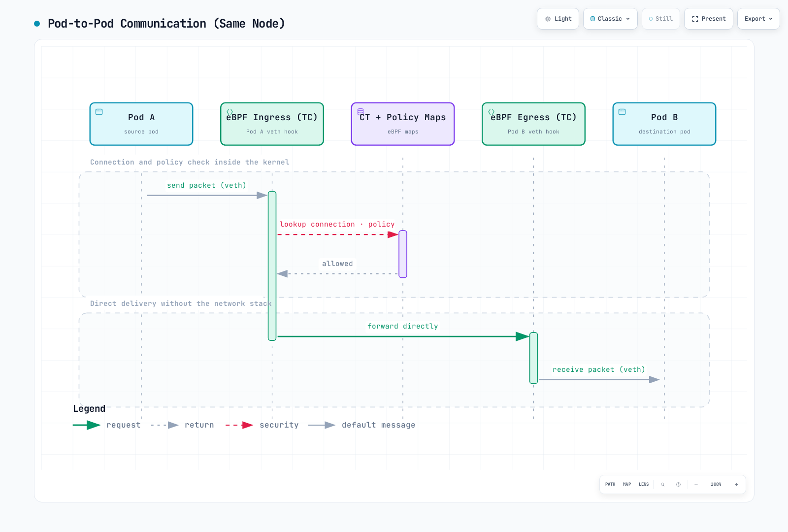Image resolution: width=788 pixels, height=532 pixels.
Task: Click the "Direct delivery without the network stack" label
Action: (x=181, y=303)
